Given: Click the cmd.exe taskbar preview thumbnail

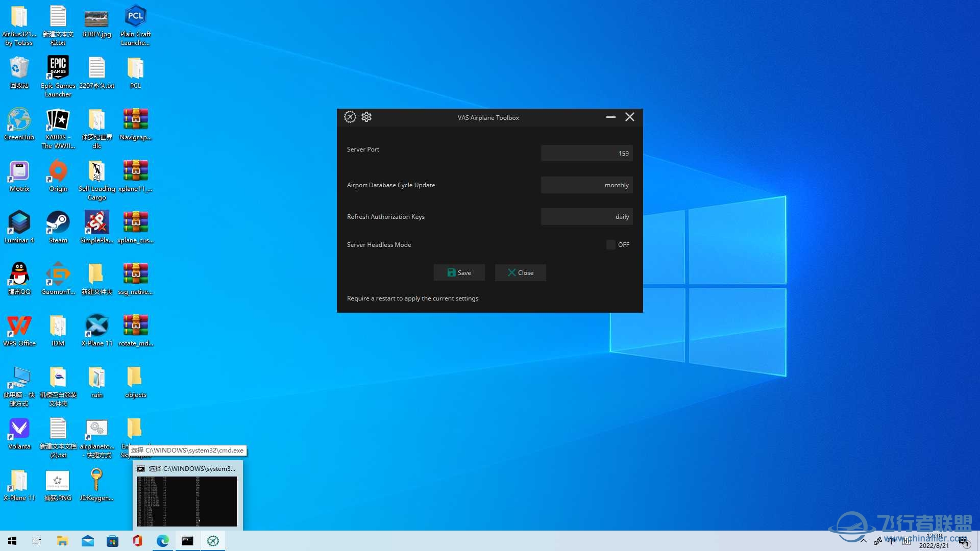Looking at the screenshot, I should pyautogui.click(x=187, y=502).
